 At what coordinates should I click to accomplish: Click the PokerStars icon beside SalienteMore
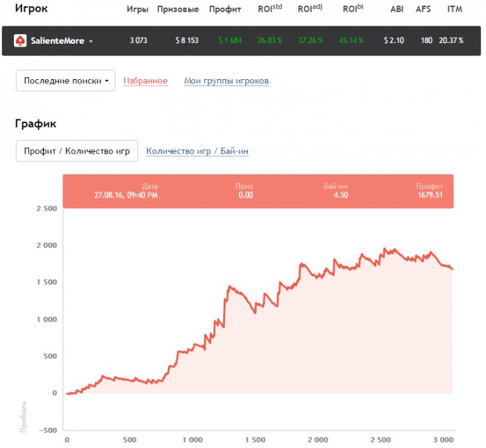coord(20,41)
